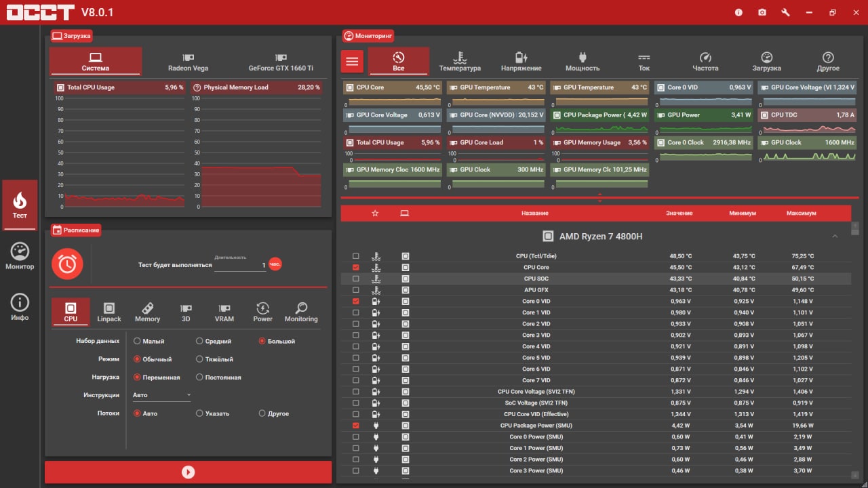Show Частота monitoring filter
Screen dimensions: 868x488
pos(705,62)
